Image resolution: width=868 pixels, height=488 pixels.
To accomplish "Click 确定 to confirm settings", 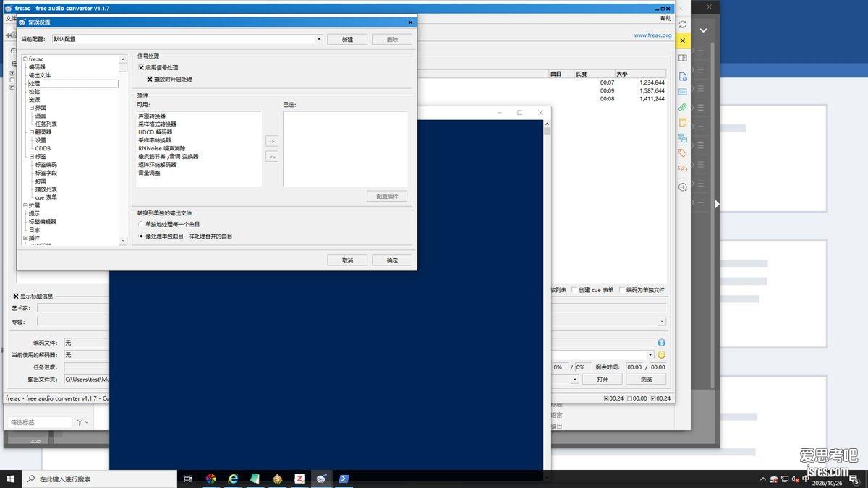I will (392, 260).
